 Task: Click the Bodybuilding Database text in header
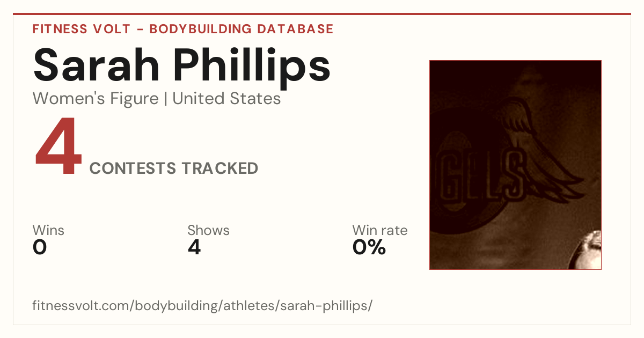241,29
